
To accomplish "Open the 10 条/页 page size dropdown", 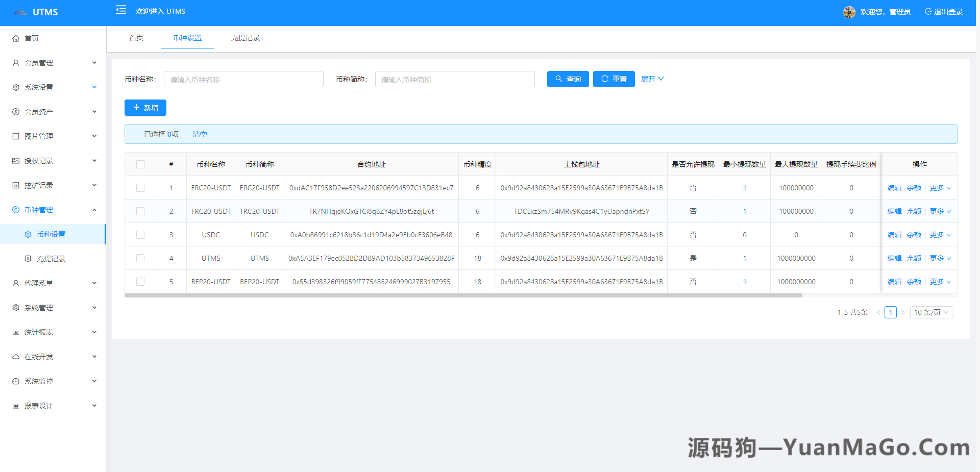I will click(x=931, y=312).
